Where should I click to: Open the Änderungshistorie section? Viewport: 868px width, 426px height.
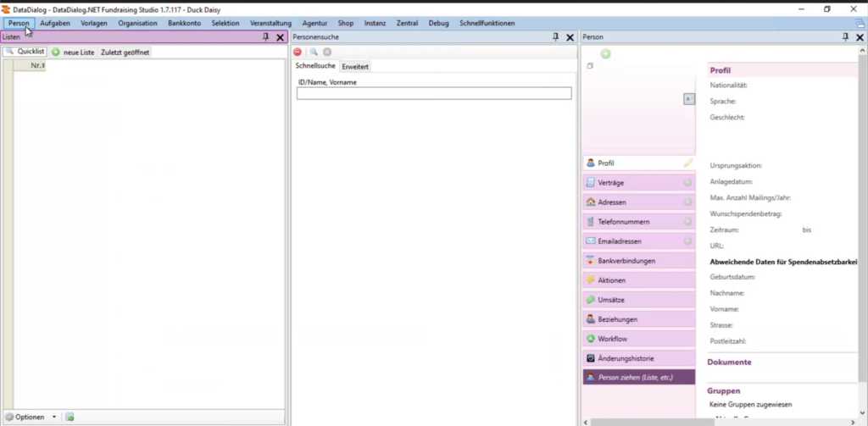click(639, 358)
